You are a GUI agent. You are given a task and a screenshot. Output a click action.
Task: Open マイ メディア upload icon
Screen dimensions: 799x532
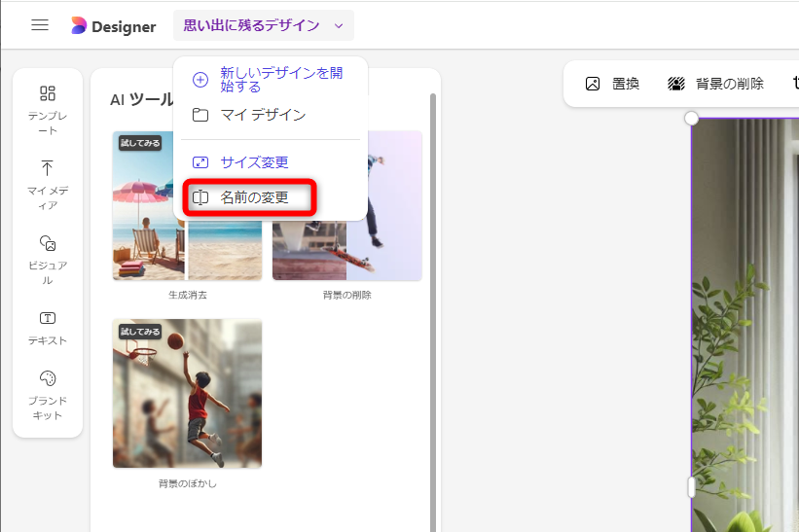(48, 168)
